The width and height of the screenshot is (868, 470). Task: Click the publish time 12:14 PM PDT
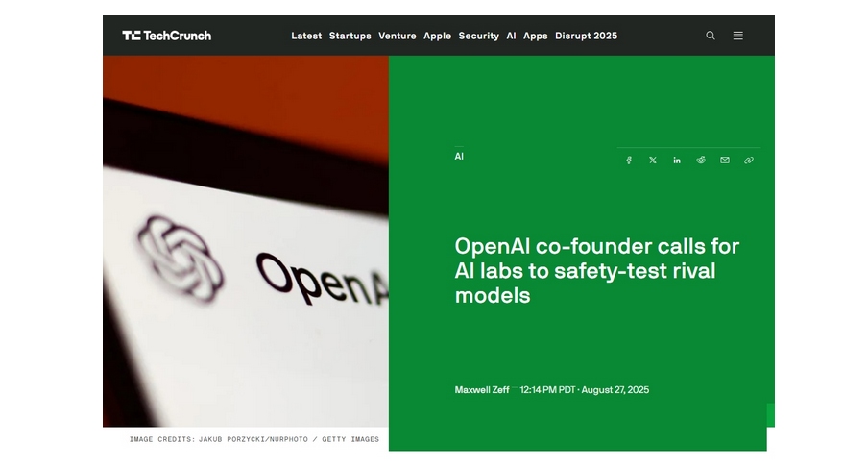pos(547,389)
